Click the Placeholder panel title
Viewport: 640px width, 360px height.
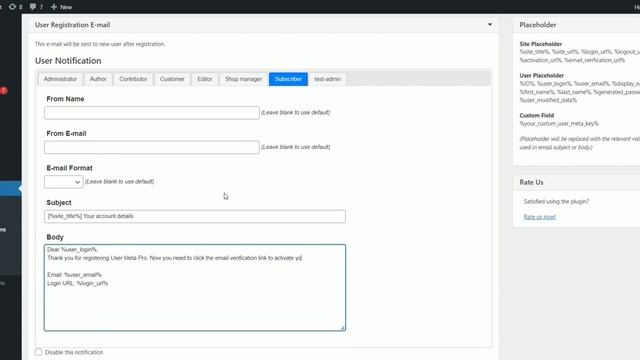tap(538, 25)
